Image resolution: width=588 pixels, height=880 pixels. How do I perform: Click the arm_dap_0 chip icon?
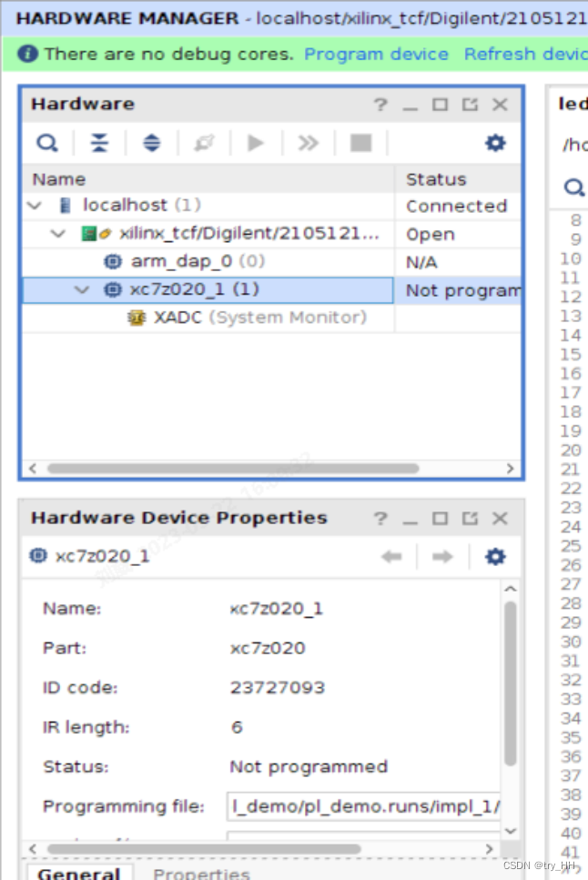pos(113,261)
